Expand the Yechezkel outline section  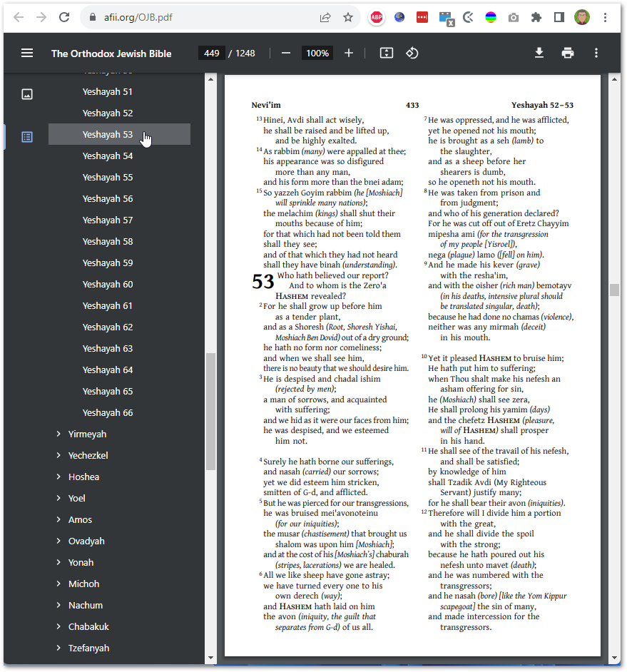coord(58,455)
